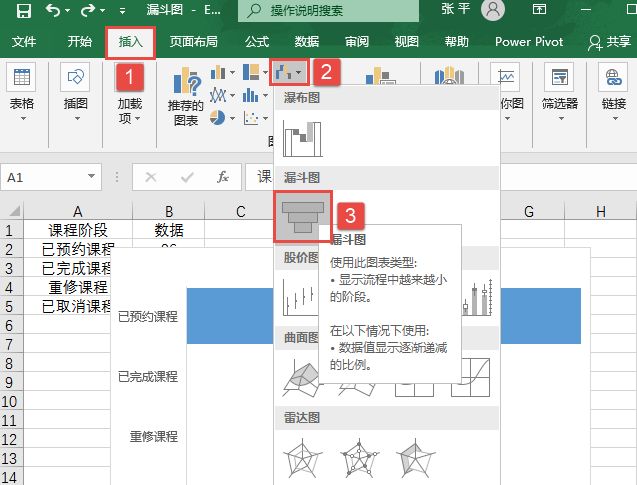Screen dimensions: 637x485
Task: Select the first stock chart icon
Action: point(302,295)
